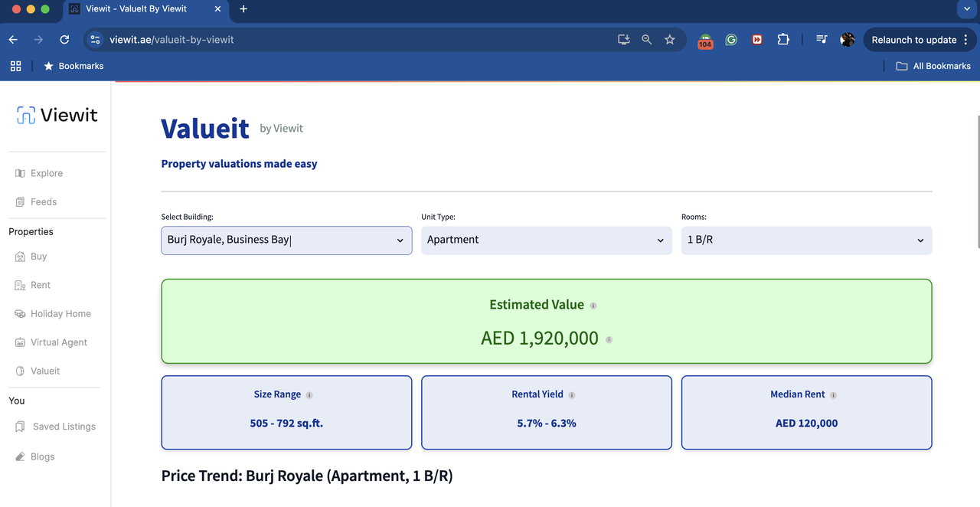Expand the Rooms dropdown
Screen dimensions: 980x507
806,240
